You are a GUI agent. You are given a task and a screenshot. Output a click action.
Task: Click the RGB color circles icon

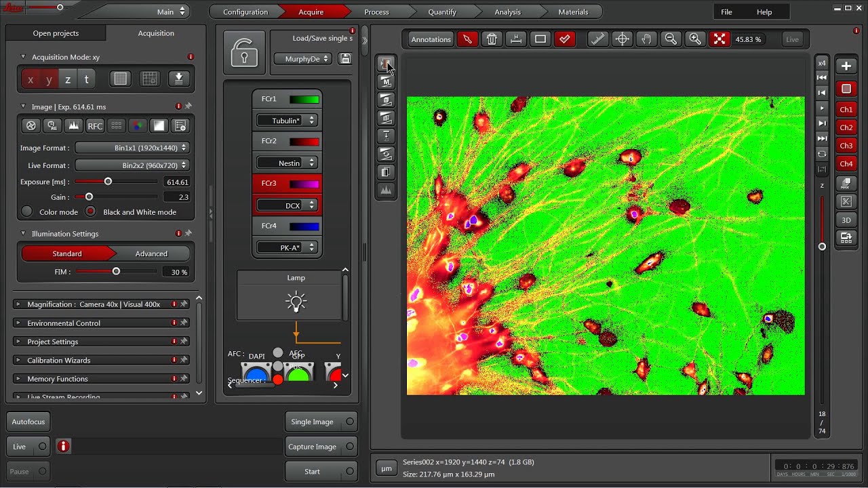(x=137, y=125)
